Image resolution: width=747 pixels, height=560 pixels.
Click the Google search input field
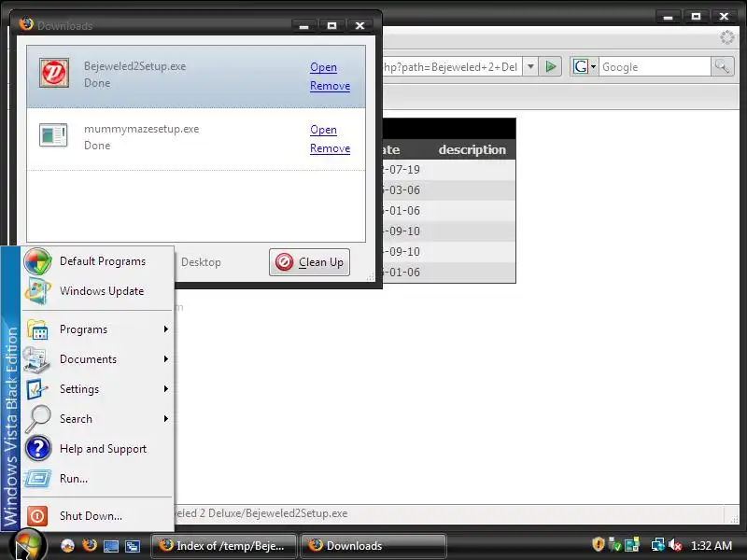pos(655,66)
